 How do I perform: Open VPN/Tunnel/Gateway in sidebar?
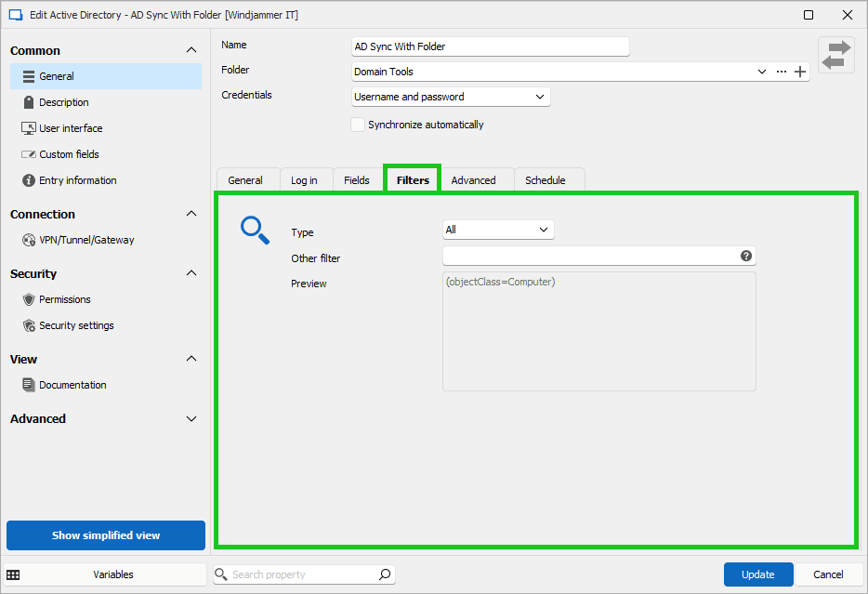[85, 240]
